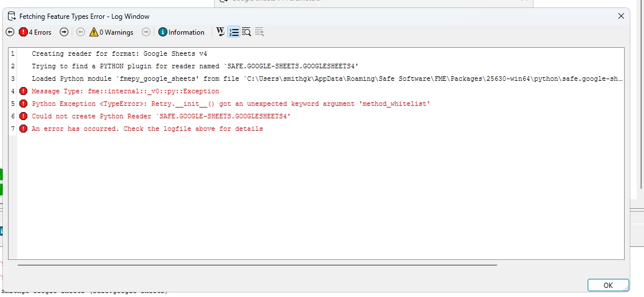This screenshot has width=644, height=297.
Task: Select the 'Loaded Python module' log line
Action: 327,79
